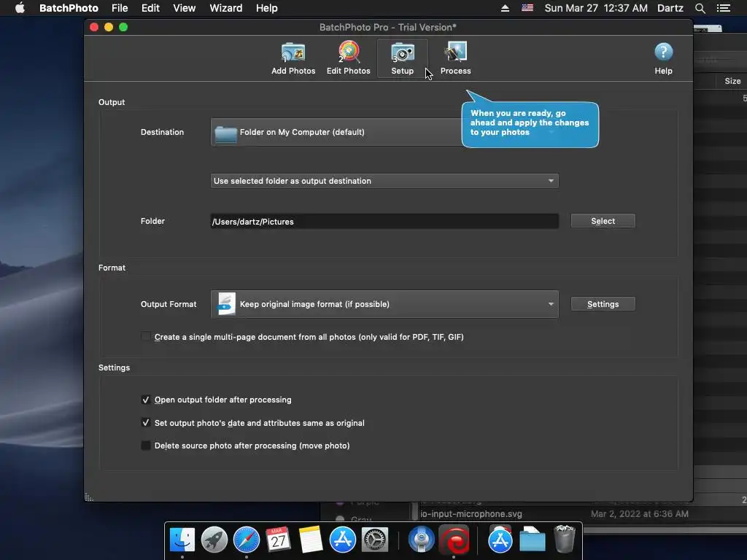Open System Preferences from the Dock
Image resolution: width=747 pixels, height=560 pixels.
pos(375,540)
